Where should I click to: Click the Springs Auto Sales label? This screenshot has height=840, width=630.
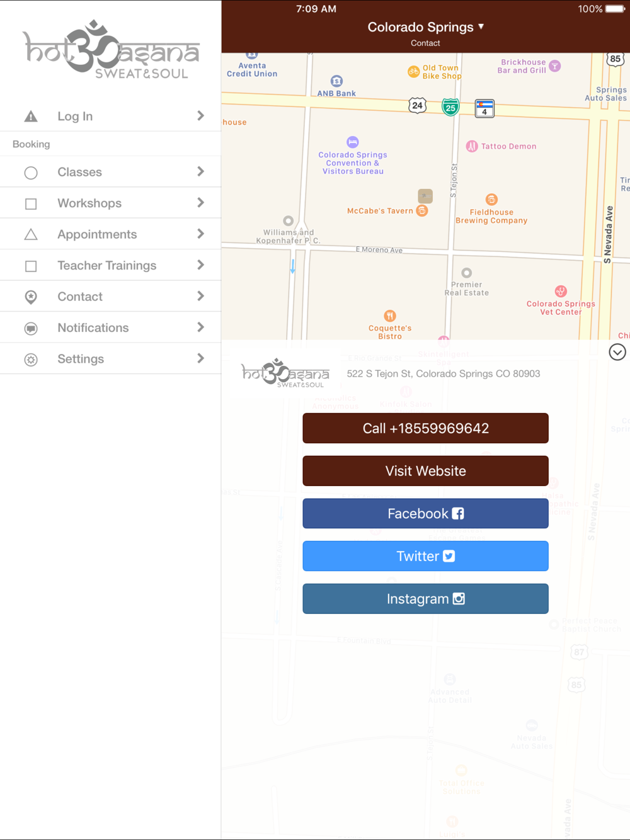606,94
